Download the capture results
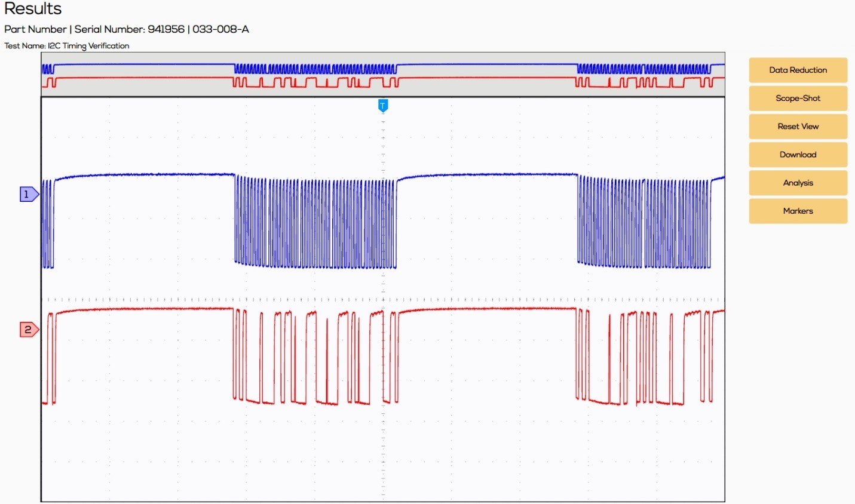 coord(798,154)
